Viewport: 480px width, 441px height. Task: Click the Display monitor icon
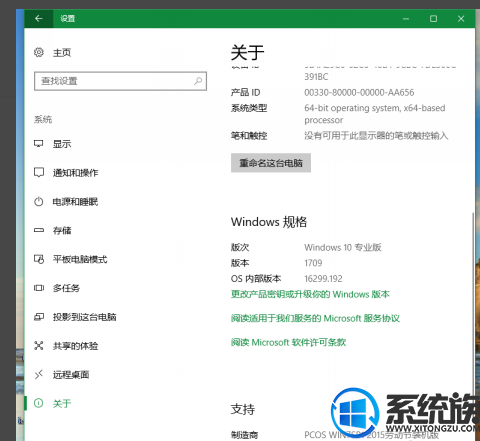39,144
